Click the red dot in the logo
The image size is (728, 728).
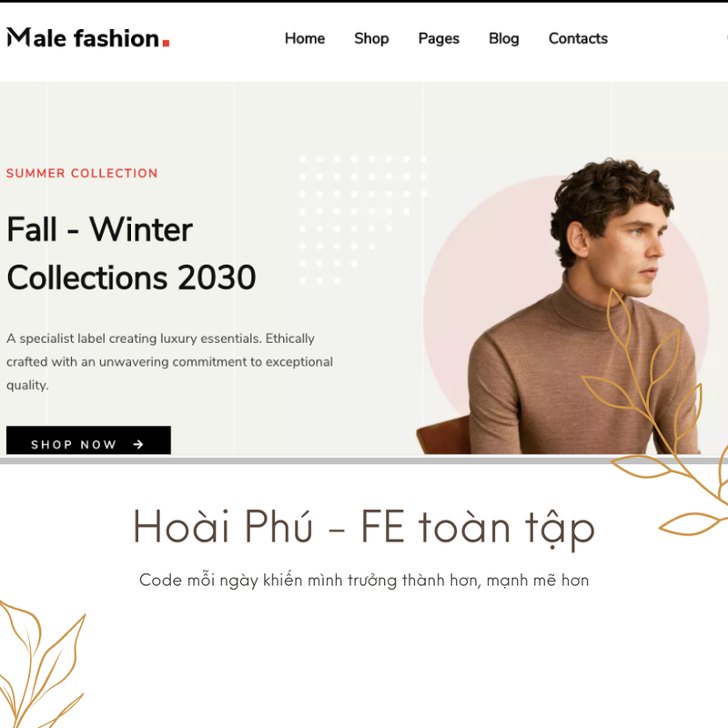tap(166, 43)
